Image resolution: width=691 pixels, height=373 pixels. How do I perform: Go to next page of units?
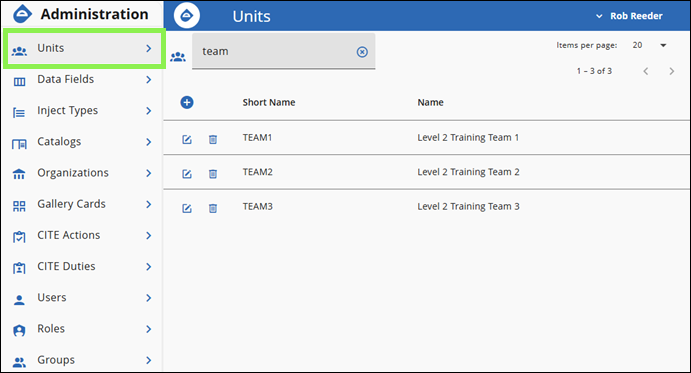coord(672,71)
